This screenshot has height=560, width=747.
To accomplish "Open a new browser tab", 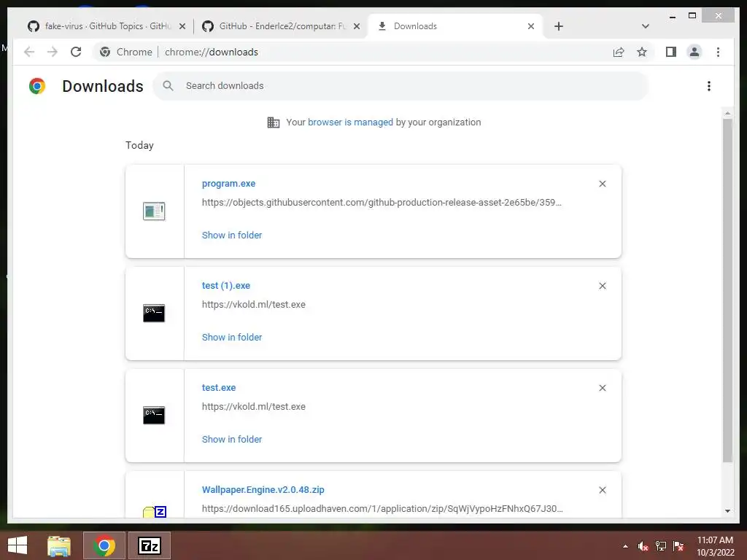I will [559, 26].
